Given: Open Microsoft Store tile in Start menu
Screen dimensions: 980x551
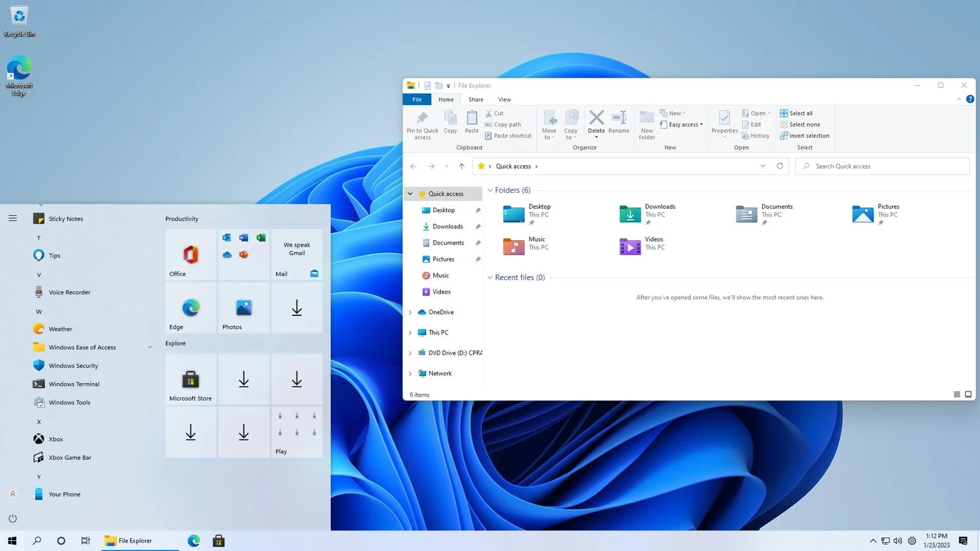Looking at the screenshot, I should pyautogui.click(x=190, y=379).
